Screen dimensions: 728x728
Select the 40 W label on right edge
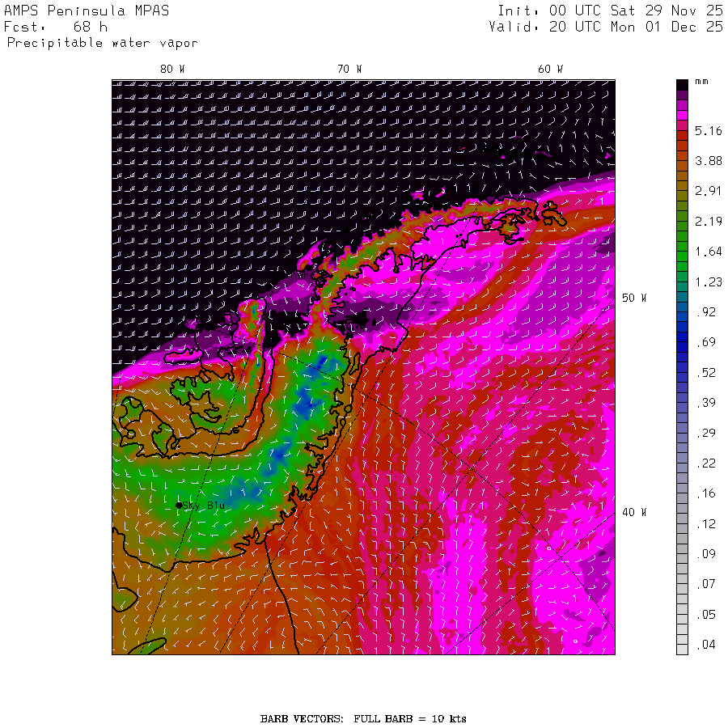(x=633, y=512)
